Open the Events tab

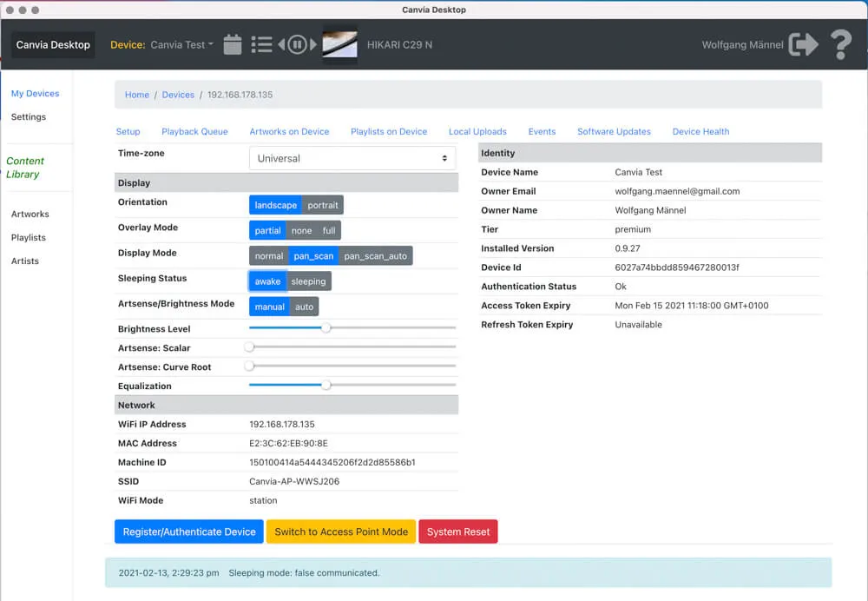point(542,132)
